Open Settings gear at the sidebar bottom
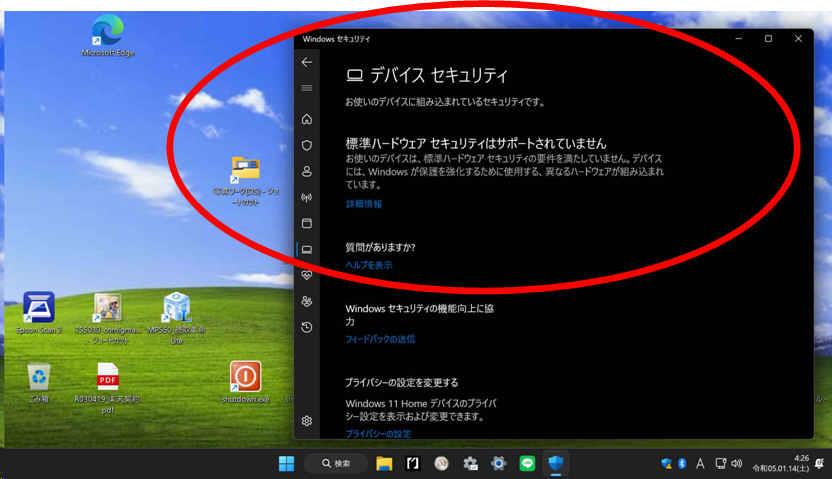The image size is (832, 479). 307,421
